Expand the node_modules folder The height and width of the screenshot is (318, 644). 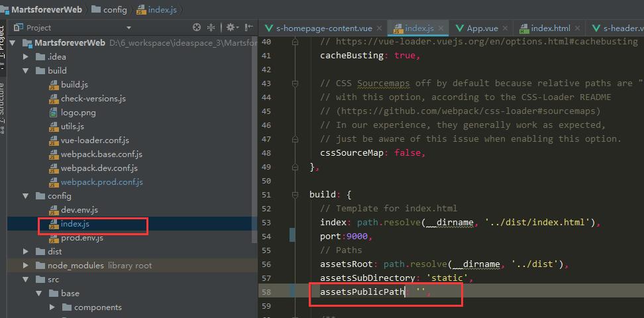click(x=26, y=266)
